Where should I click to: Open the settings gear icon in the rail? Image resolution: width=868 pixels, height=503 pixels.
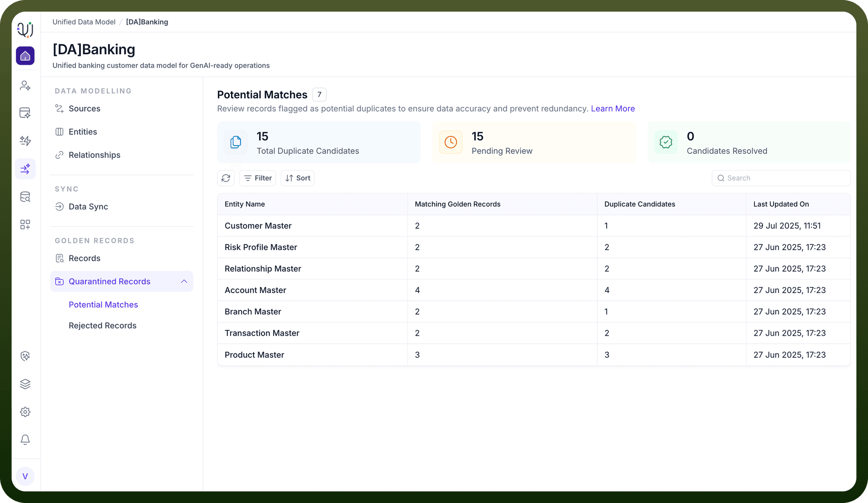coord(25,412)
